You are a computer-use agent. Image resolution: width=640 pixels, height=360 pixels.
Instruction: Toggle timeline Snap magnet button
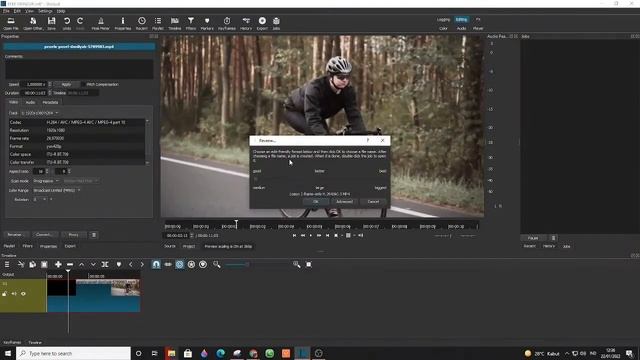point(156,264)
